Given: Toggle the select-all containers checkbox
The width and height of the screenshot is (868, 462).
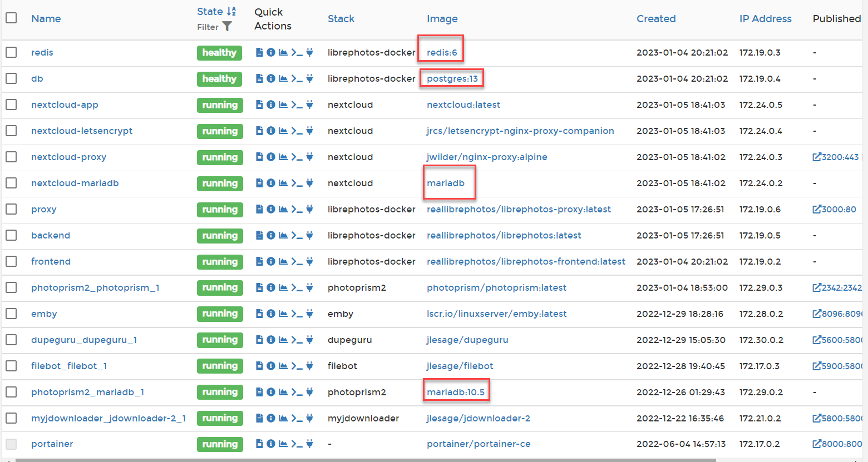Looking at the screenshot, I should [11, 18].
